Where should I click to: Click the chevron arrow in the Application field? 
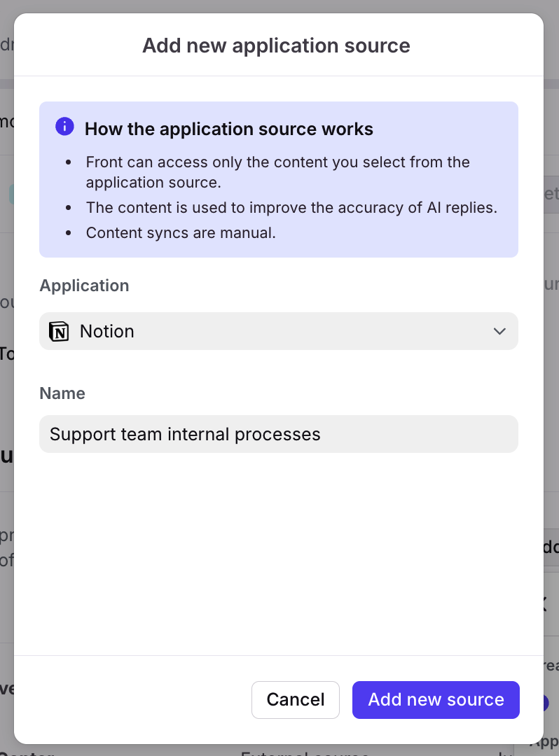[499, 331]
